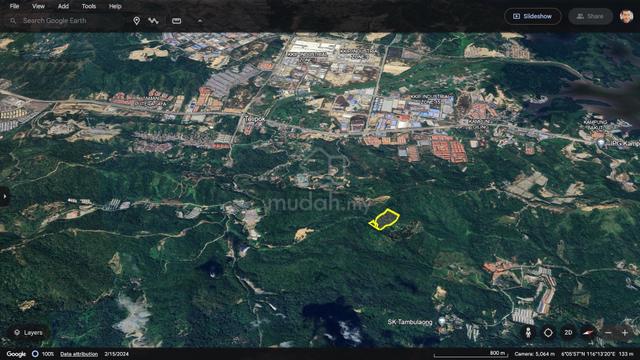Click the imagery date 2/15/2024
The width and height of the screenshot is (640, 360).
click(117, 354)
